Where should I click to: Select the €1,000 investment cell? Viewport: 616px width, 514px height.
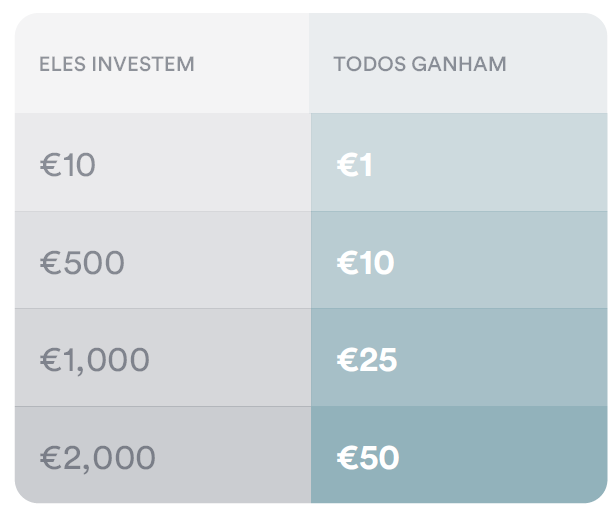(x=95, y=360)
